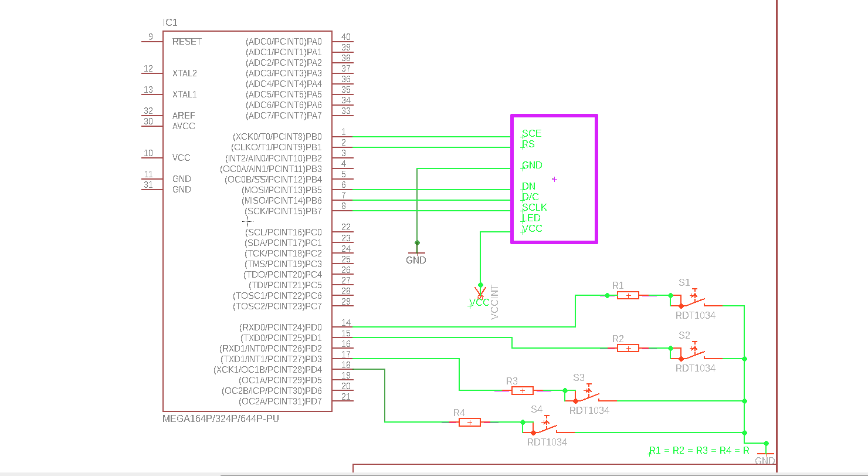Select resistor R3 symbol
This screenshot has width=868, height=476.
pyautogui.click(x=523, y=390)
